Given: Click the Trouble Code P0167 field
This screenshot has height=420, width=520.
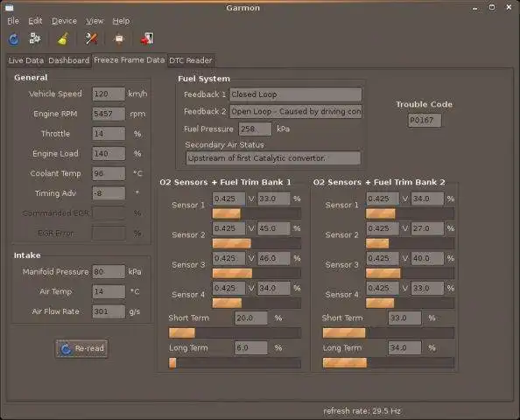Looking at the screenshot, I should pyautogui.click(x=425, y=121).
